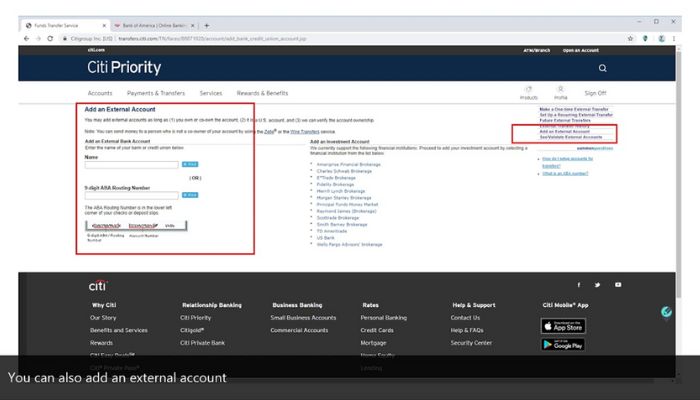The image size is (700, 400).
Task: Open Citi's Facebook page icon in footer
Action: pos(580,285)
